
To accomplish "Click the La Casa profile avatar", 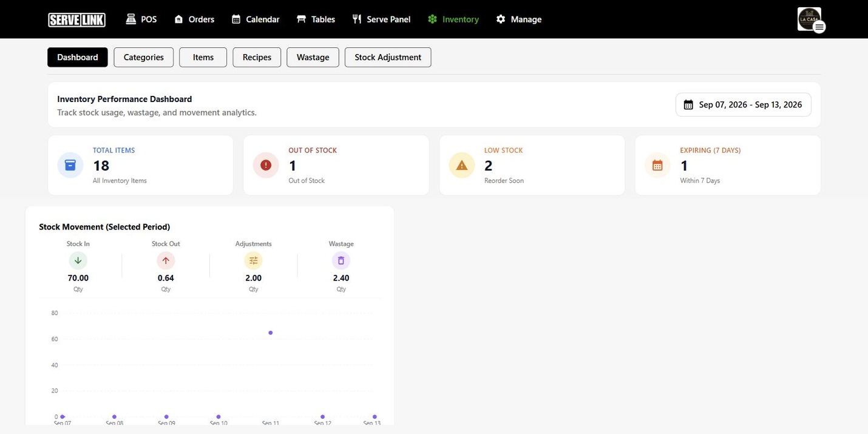I will [x=809, y=18].
